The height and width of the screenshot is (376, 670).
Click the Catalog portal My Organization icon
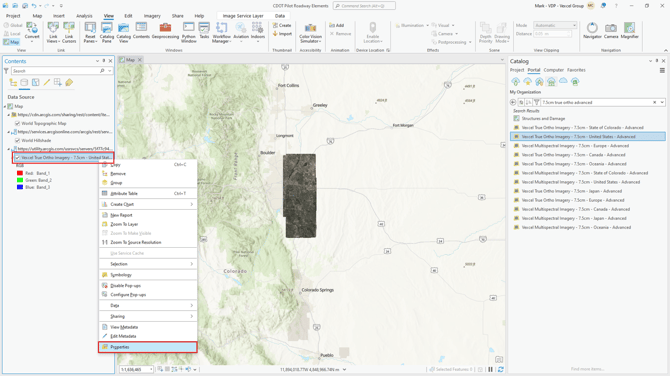[x=551, y=82]
